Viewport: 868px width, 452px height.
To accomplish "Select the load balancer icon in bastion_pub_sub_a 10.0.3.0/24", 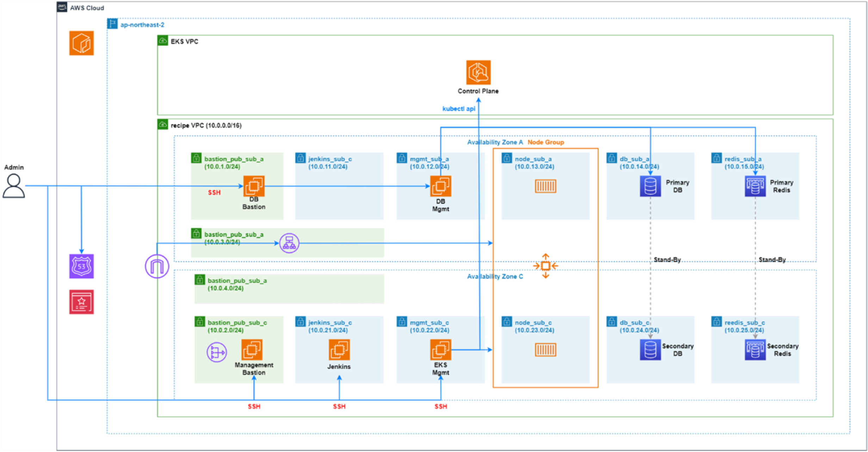I will (289, 243).
